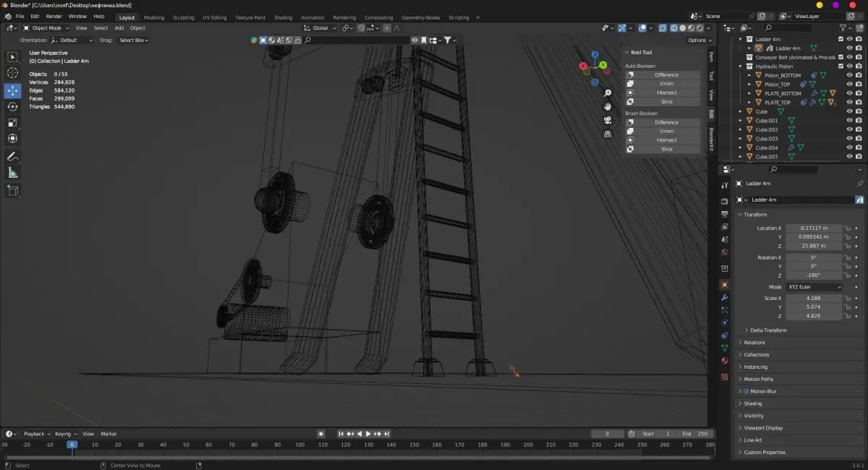The image size is (868, 470).
Task: Click Auto Boolean Union button
Action: [x=663, y=84]
